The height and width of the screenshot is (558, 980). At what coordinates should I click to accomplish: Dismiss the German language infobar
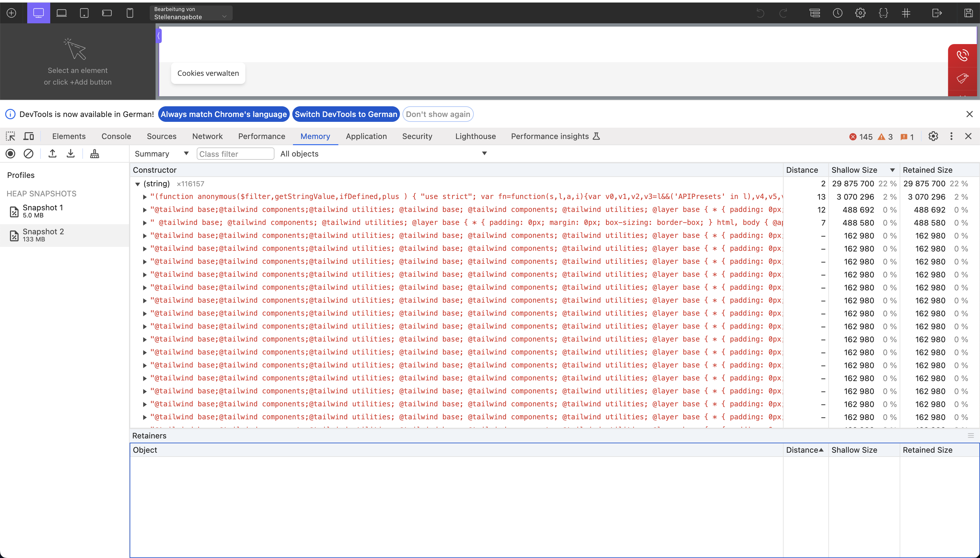point(970,114)
